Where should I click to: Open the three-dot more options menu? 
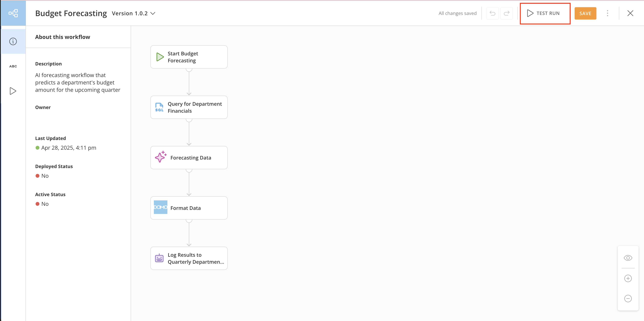(x=607, y=13)
